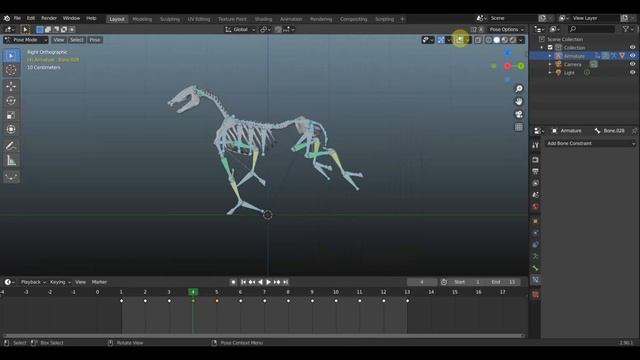Toggle X-ray display mode
Viewport: 640px width, 360px height.
tap(478, 40)
